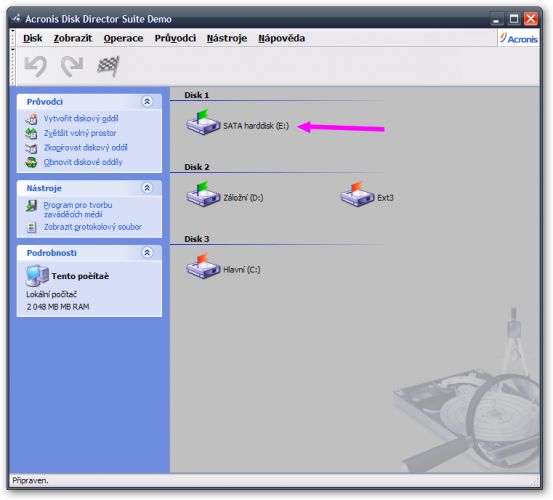Click the Zobrazit protokolový soubor icon
Viewport: 553px width, 500px height.
[31, 227]
